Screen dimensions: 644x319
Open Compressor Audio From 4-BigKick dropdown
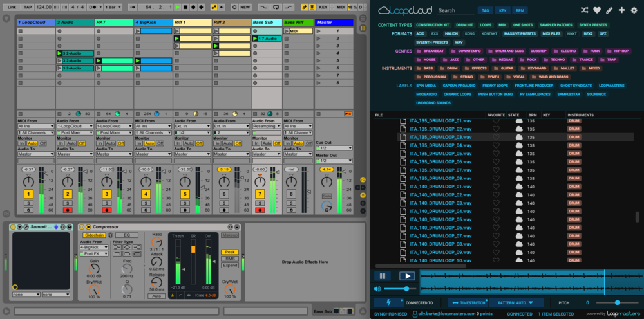(94, 248)
